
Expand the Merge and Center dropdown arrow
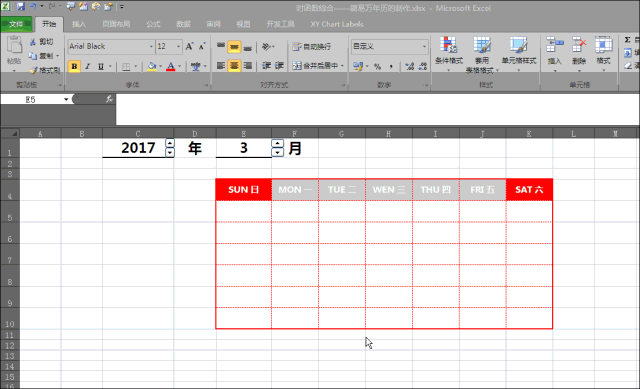(342, 66)
